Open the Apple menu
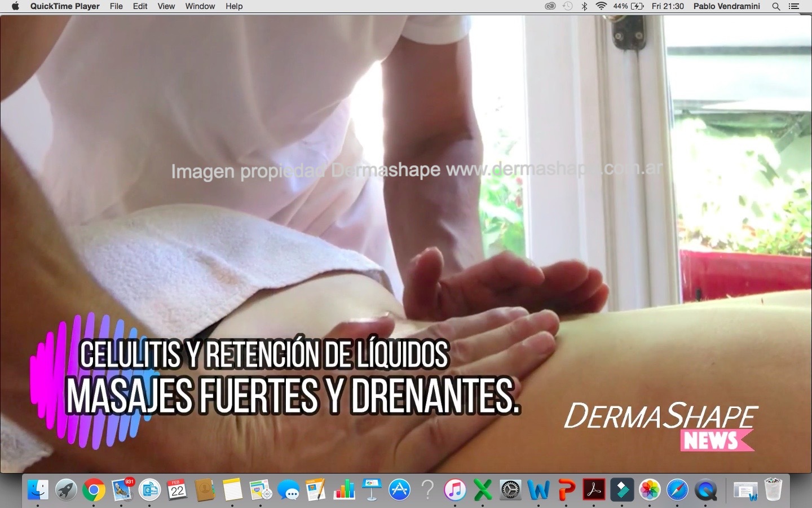Image resolution: width=812 pixels, height=508 pixels. coord(15,6)
